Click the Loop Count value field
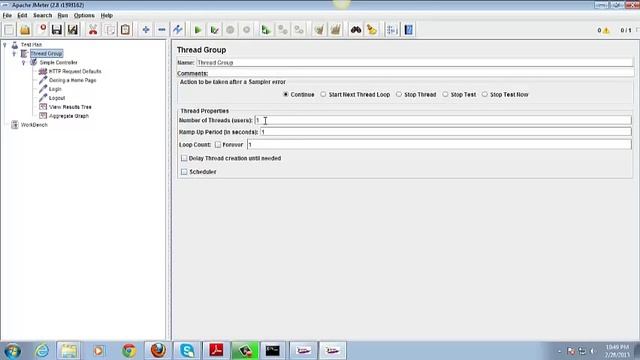The image size is (640, 360). [x=440, y=144]
